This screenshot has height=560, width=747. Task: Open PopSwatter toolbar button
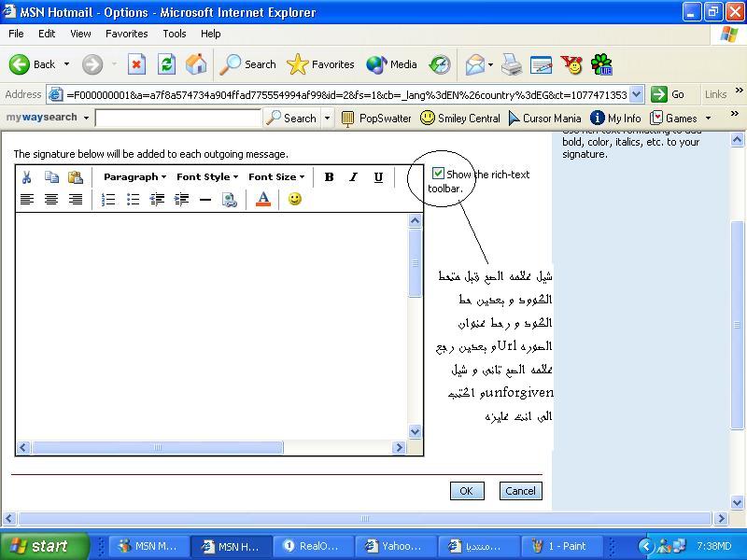(x=376, y=118)
